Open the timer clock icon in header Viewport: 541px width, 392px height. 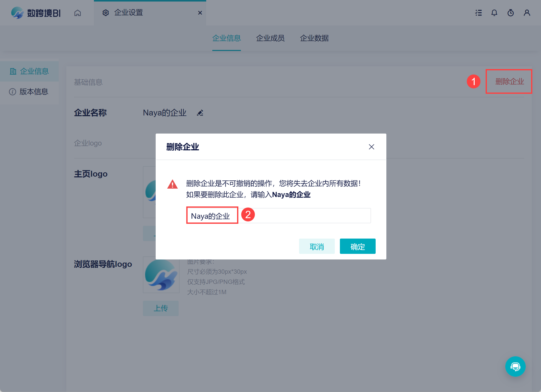pos(511,13)
